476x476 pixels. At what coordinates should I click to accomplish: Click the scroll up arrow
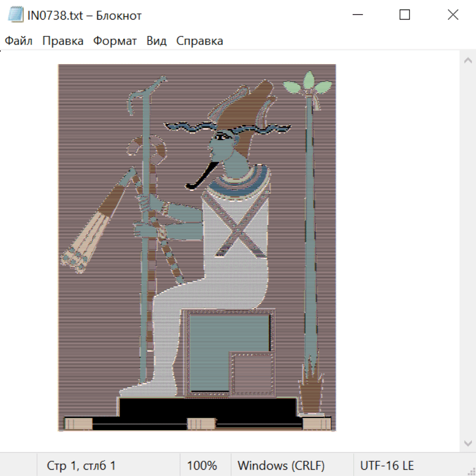coord(468,60)
